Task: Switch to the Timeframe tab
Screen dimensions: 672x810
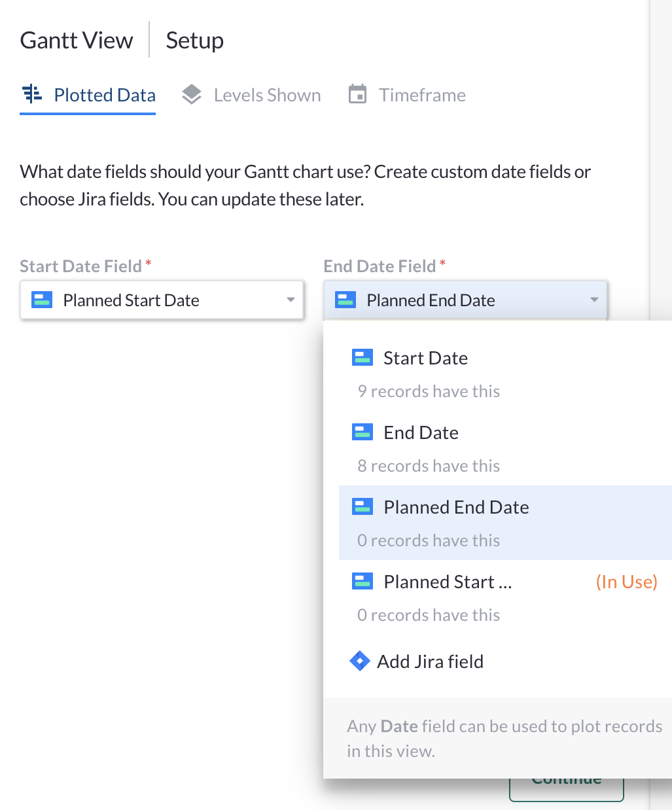Action: point(407,96)
